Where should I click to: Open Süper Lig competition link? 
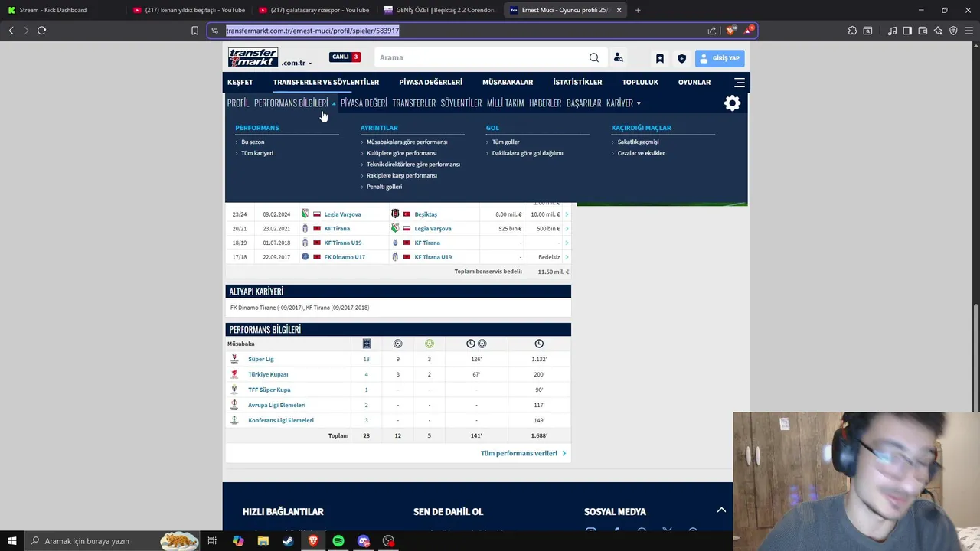tap(261, 359)
